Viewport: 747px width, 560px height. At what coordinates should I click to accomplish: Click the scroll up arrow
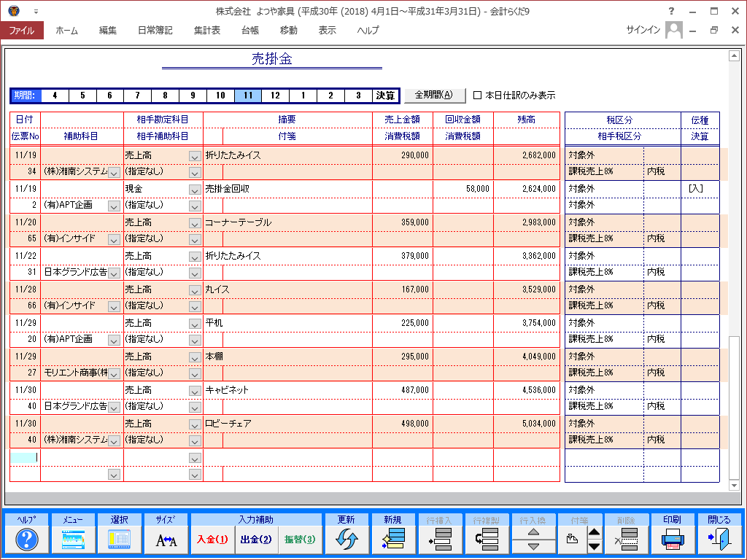(734, 57)
